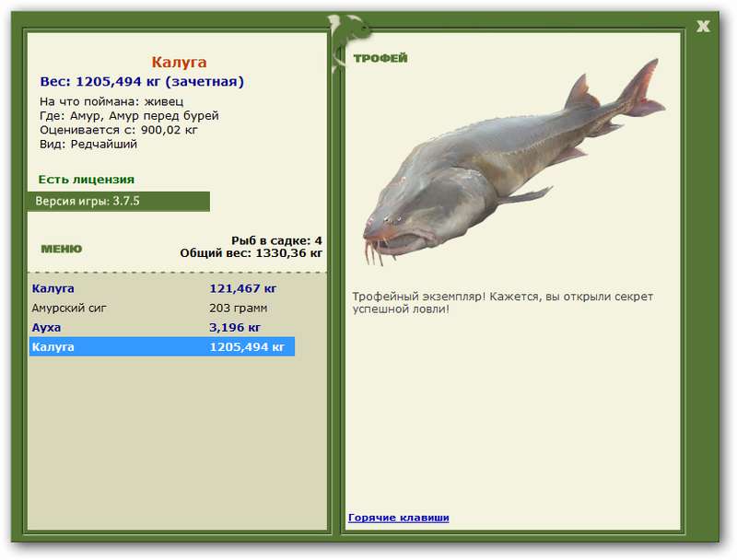Click the Рыб в садке: 4 counter
The height and width of the screenshot is (560, 737).
click(276, 240)
